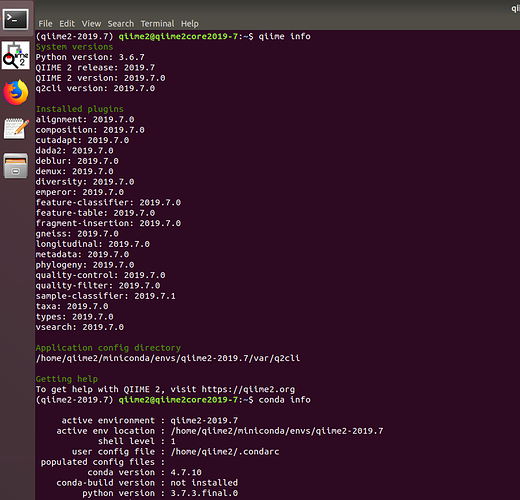Open the File menu
Viewport: 520px width, 500px height.
click(x=45, y=24)
